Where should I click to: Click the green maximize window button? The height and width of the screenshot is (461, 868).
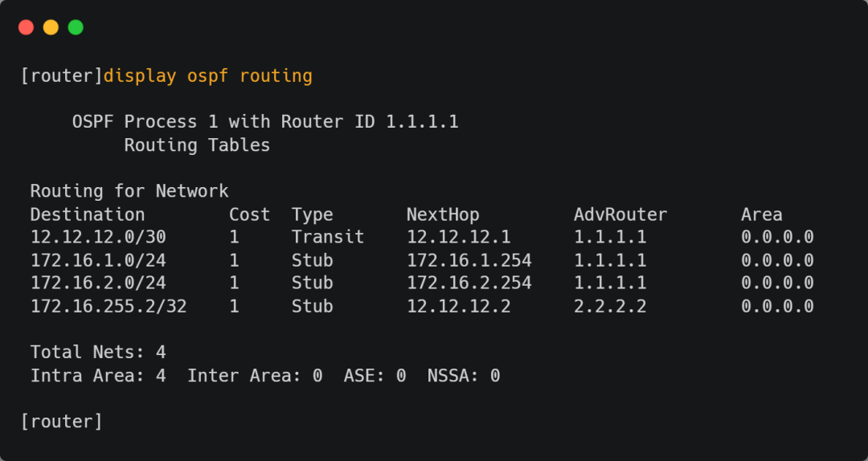point(76,27)
